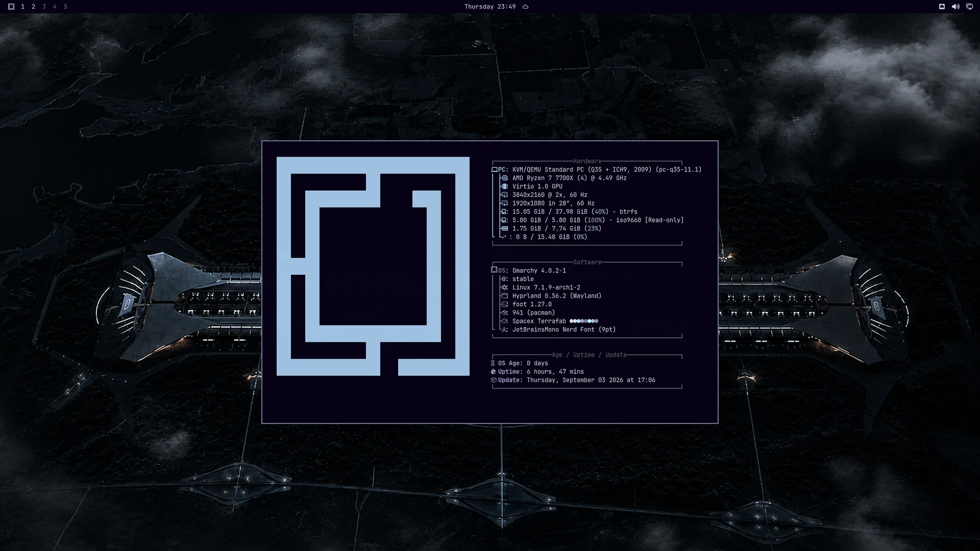The image size is (980, 551).
Task: Click the GPU icon next to Virtio 1.0
Action: (505, 186)
